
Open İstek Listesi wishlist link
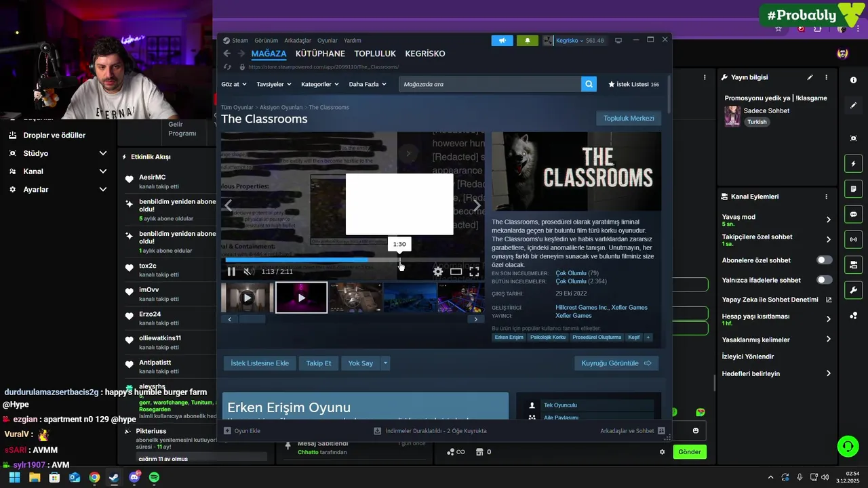(x=633, y=84)
